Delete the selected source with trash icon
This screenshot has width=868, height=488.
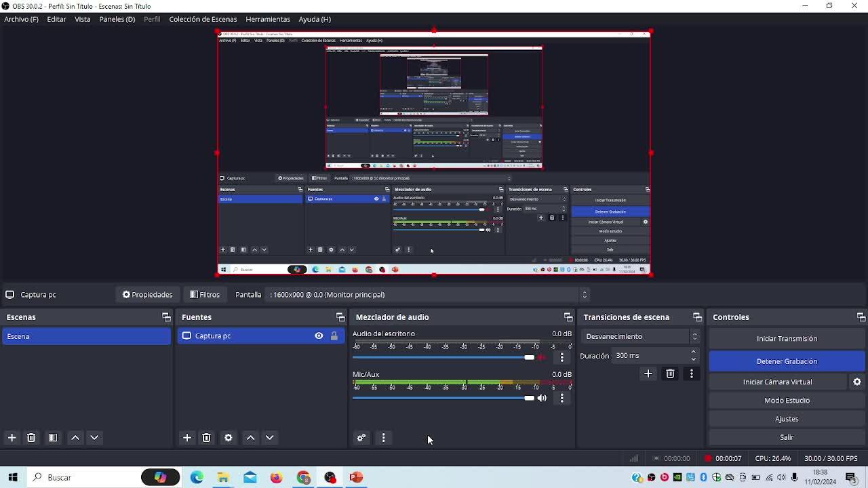tap(207, 438)
